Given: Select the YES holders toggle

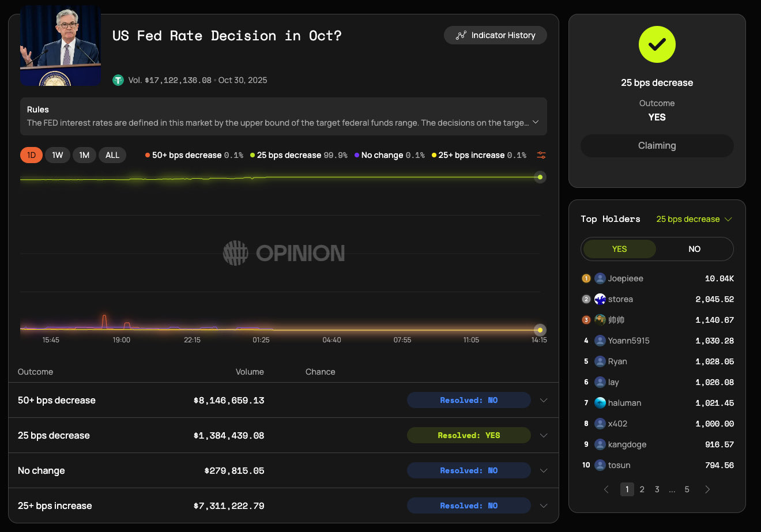Looking at the screenshot, I should point(619,248).
